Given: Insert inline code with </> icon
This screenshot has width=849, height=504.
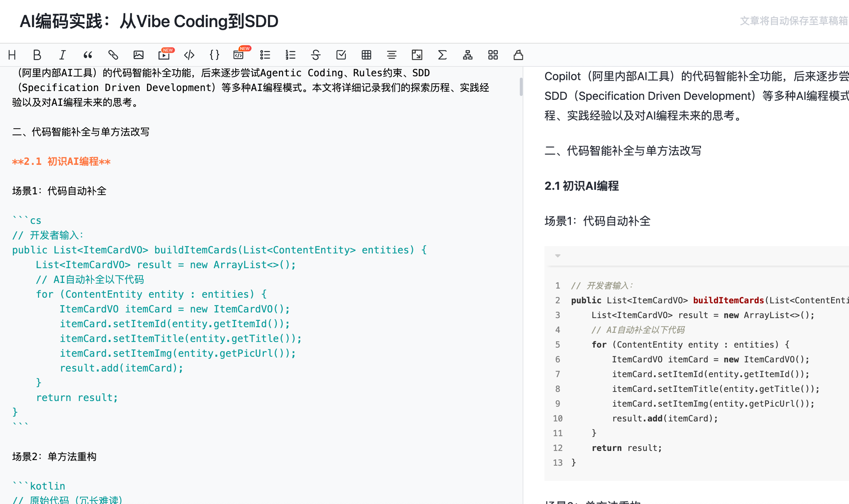Looking at the screenshot, I should click(189, 55).
